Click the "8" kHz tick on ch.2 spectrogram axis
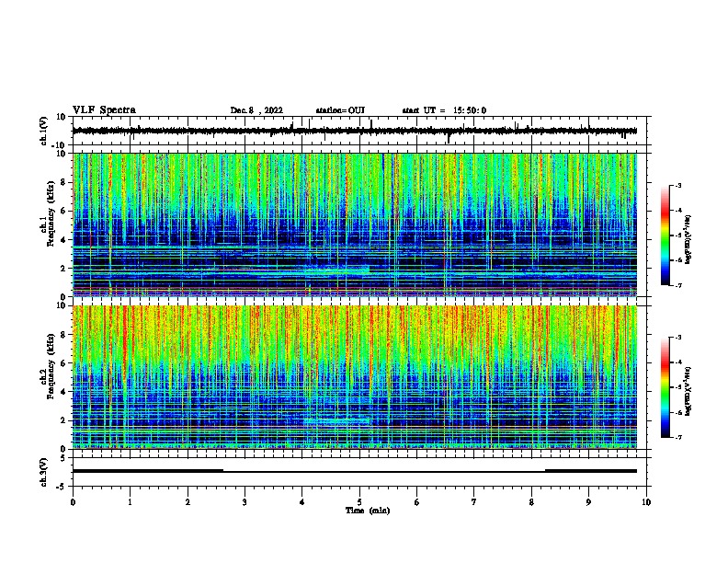The width and height of the screenshot is (728, 563). (63, 335)
